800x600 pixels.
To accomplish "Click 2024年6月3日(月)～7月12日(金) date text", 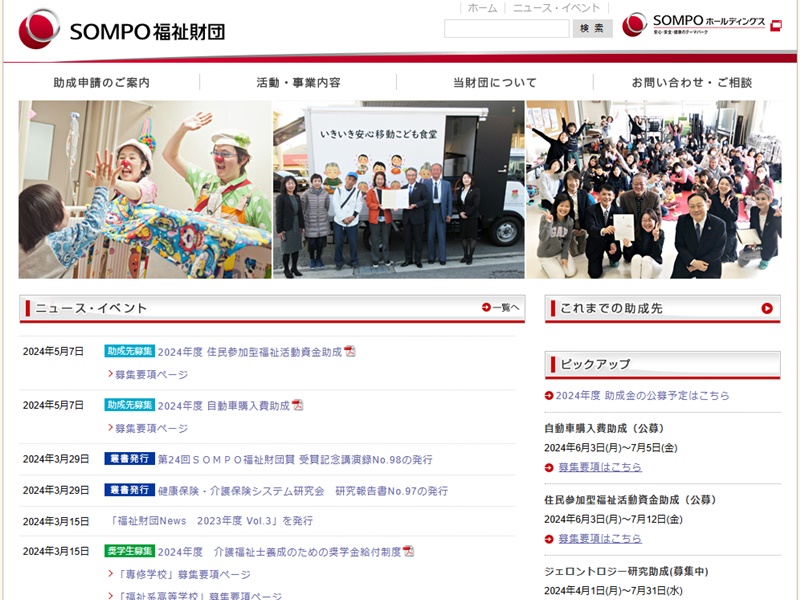I will (x=613, y=519).
